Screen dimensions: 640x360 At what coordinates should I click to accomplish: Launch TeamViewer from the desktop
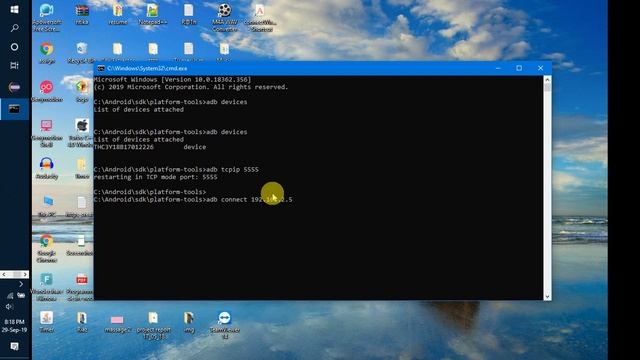click(224, 325)
